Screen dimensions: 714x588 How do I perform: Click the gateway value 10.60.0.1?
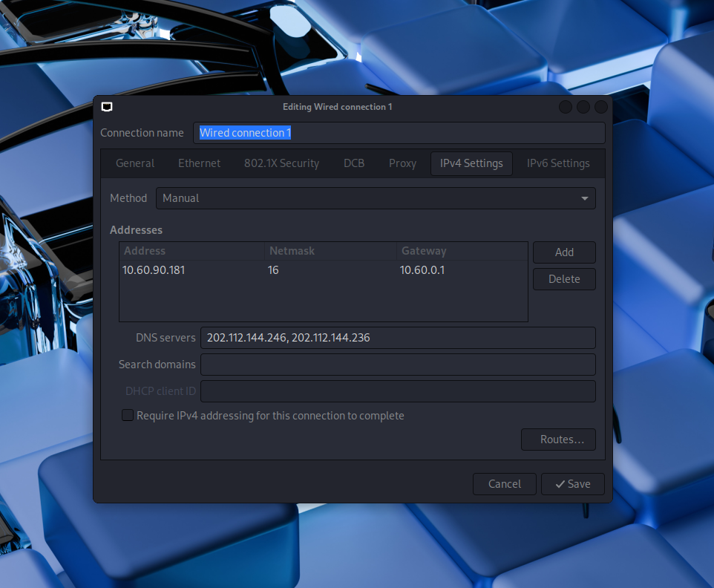pyautogui.click(x=422, y=270)
